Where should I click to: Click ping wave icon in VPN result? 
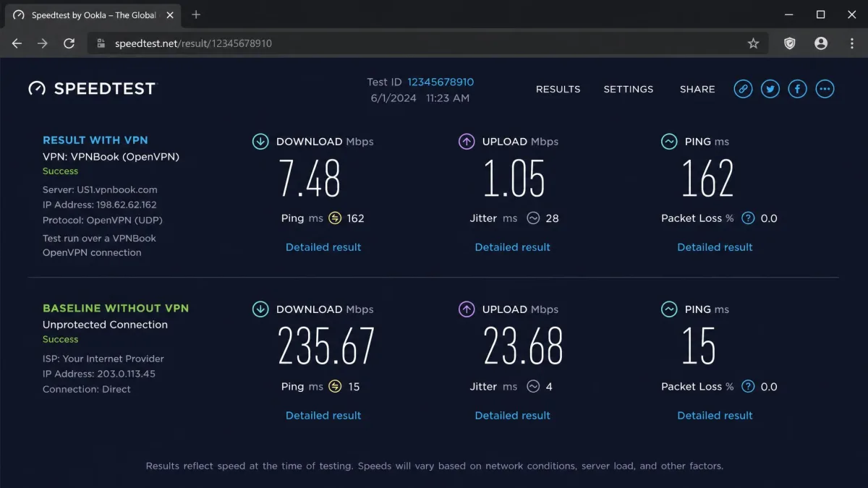(669, 142)
